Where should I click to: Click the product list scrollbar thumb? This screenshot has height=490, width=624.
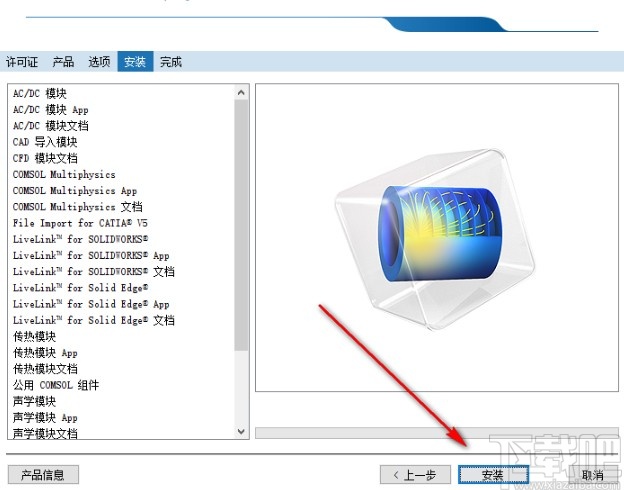pos(241,225)
